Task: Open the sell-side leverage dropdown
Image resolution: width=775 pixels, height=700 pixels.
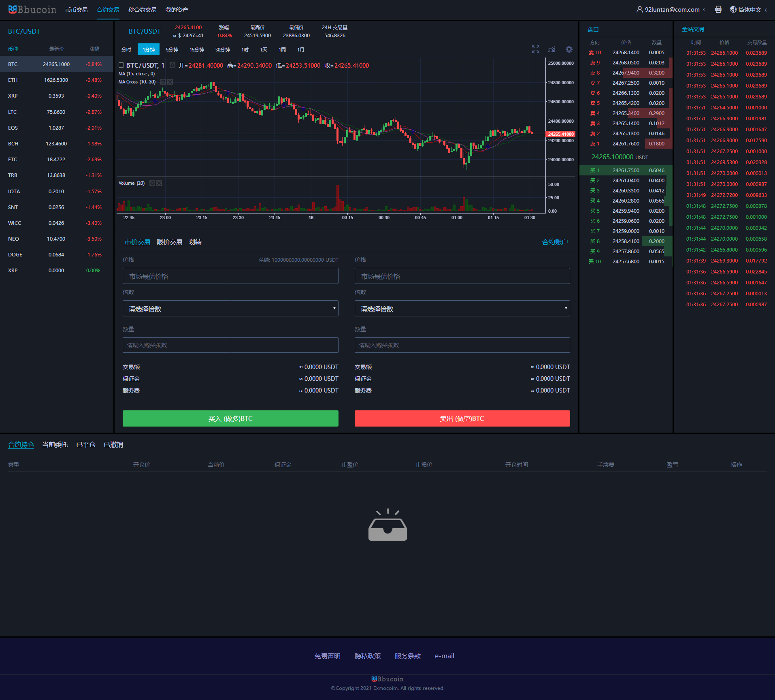Action: coord(462,308)
